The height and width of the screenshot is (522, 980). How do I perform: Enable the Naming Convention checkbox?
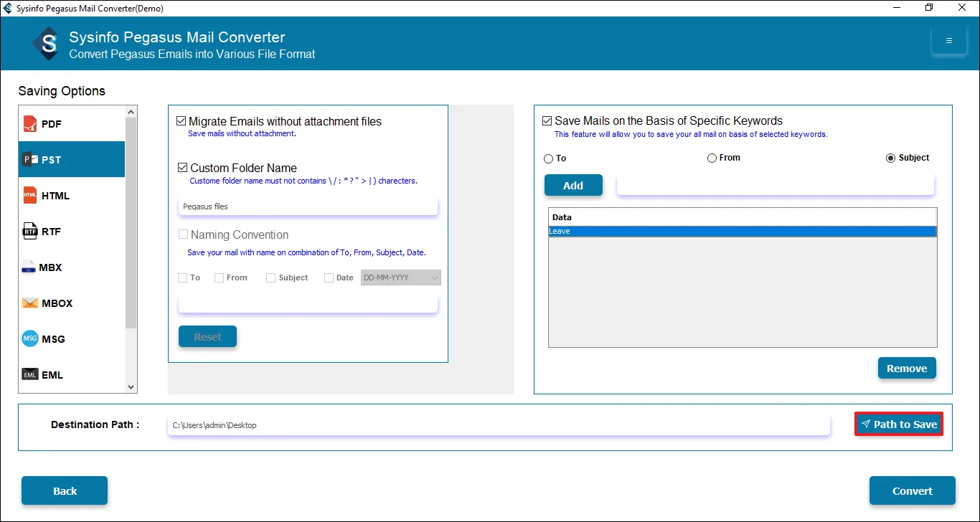183,234
